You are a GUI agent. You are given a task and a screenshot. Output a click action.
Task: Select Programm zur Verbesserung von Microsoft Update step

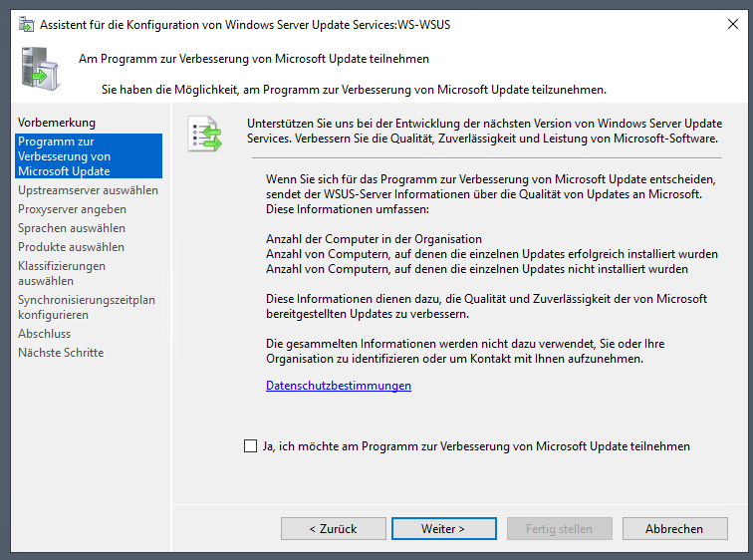(89, 156)
